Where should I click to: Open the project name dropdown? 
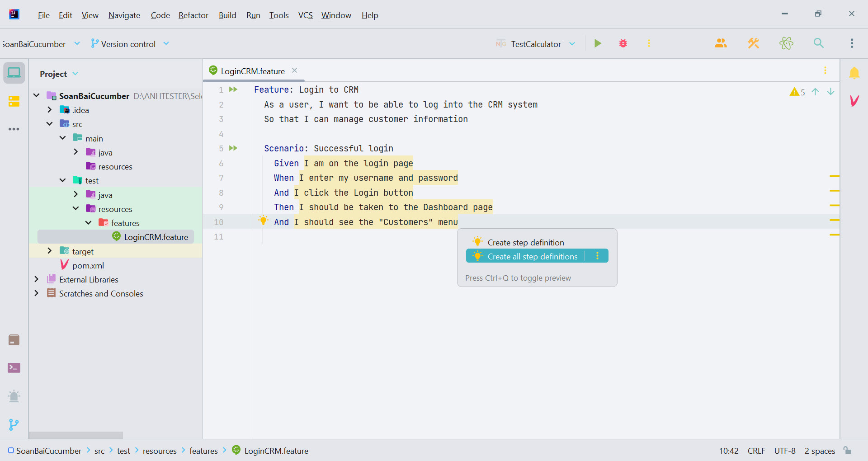pos(41,44)
